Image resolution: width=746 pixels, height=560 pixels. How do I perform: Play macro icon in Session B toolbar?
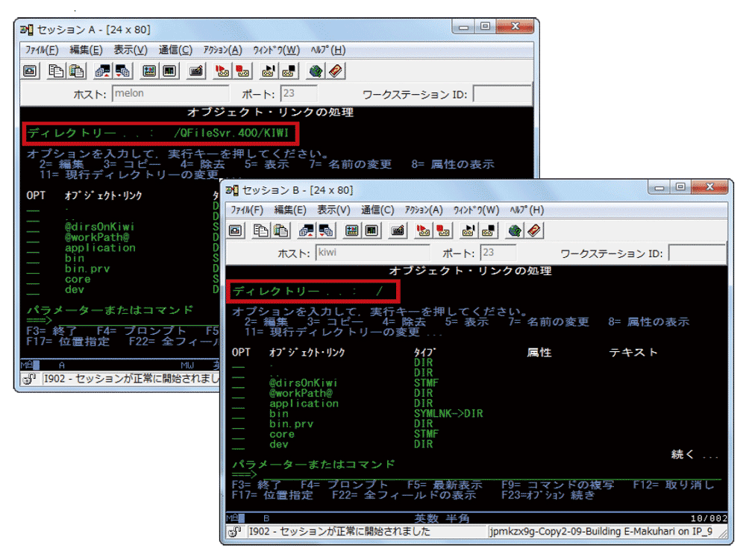click(468, 230)
